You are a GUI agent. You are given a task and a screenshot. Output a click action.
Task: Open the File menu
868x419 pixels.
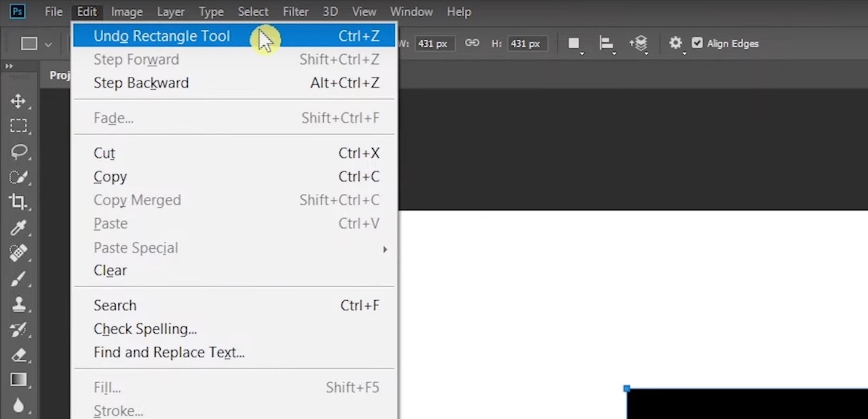(53, 11)
